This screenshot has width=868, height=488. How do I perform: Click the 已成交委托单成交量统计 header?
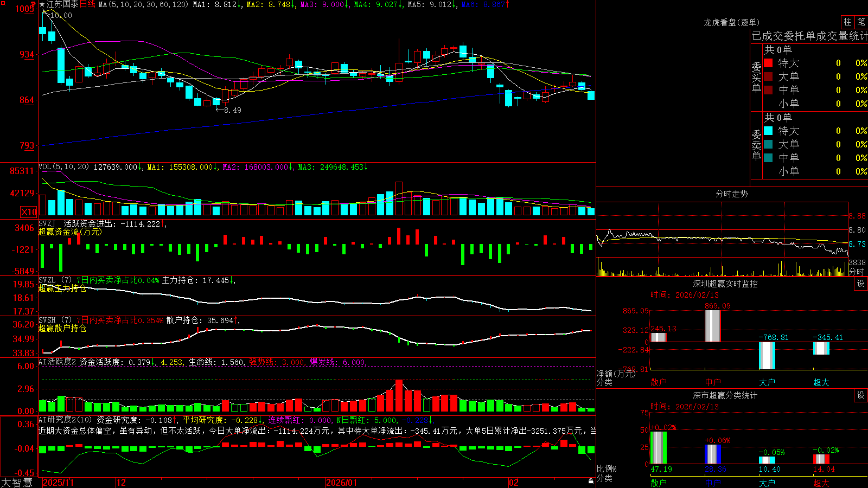pos(809,36)
